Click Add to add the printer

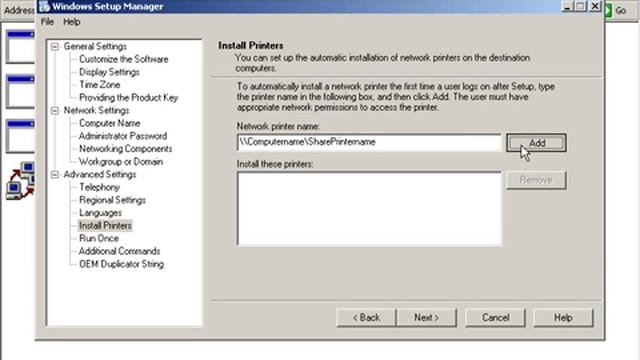point(536,143)
